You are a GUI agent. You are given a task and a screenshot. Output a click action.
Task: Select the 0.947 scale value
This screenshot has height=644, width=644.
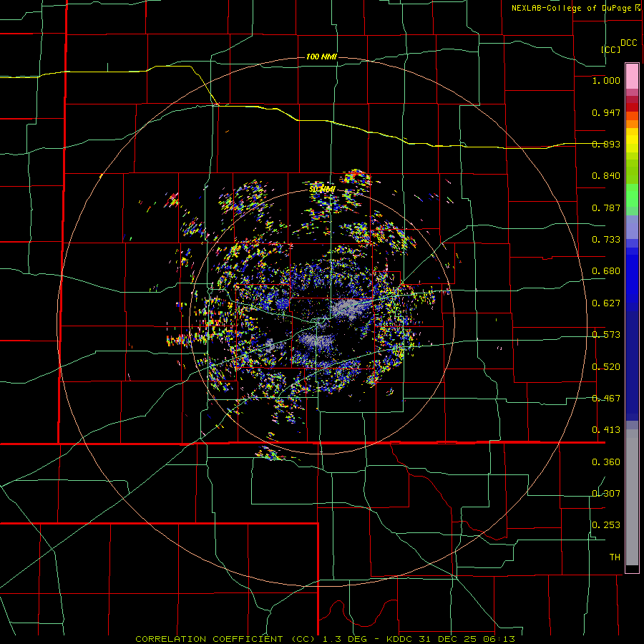606,112
